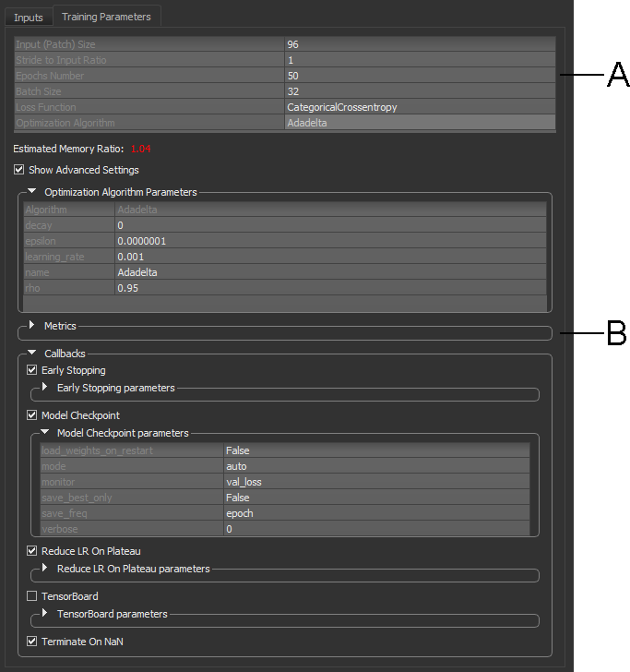Image resolution: width=630 pixels, height=672 pixels.
Task: Uncheck Show Advanced Settings checkbox
Action: (x=19, y=170)
